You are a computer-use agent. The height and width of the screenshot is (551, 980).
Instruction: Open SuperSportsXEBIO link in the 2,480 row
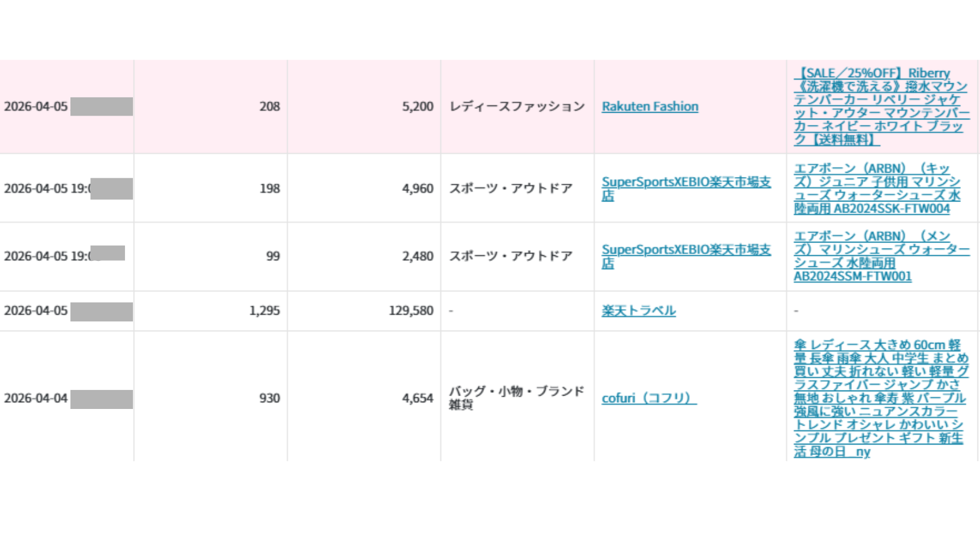point(685,250)
